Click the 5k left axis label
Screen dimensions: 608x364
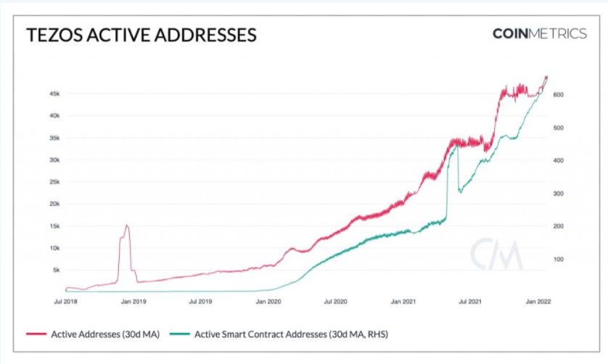(56, 270)
